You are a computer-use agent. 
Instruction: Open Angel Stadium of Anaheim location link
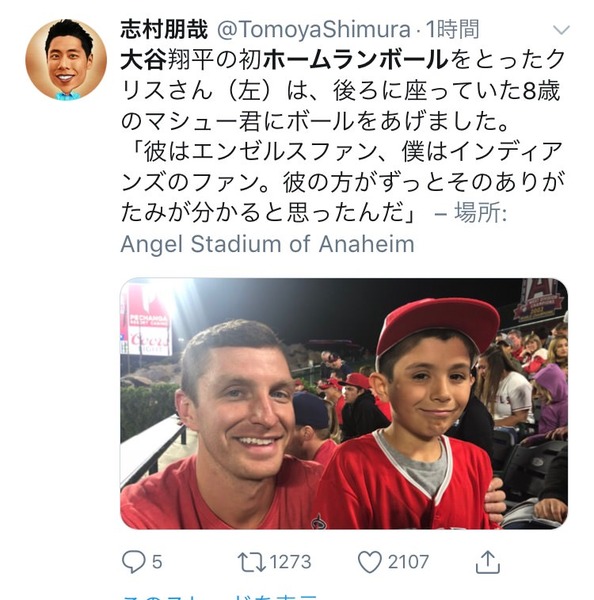click(x=267, y=244)
